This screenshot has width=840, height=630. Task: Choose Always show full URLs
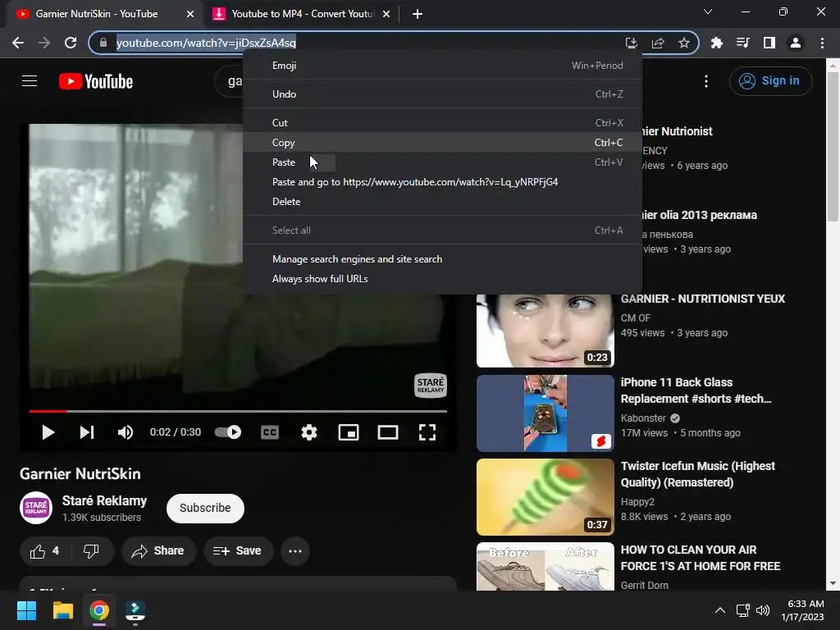click(442, 279)
